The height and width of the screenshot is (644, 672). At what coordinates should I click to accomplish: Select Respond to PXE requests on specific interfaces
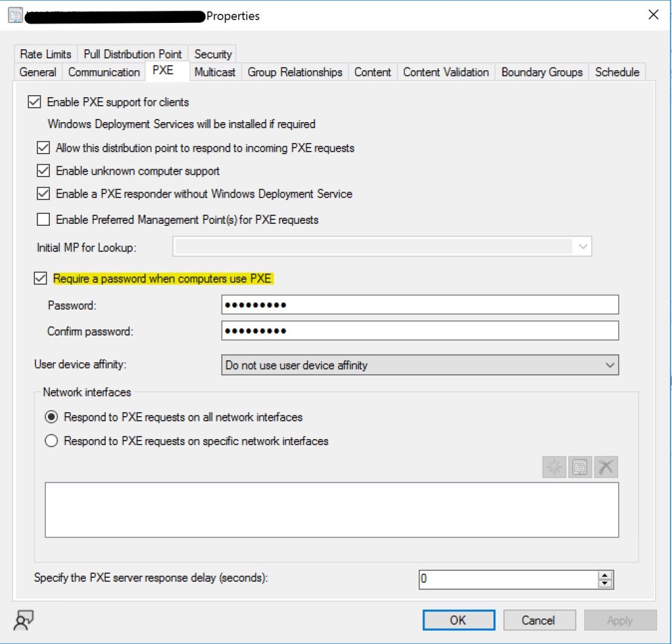[51, 441]
